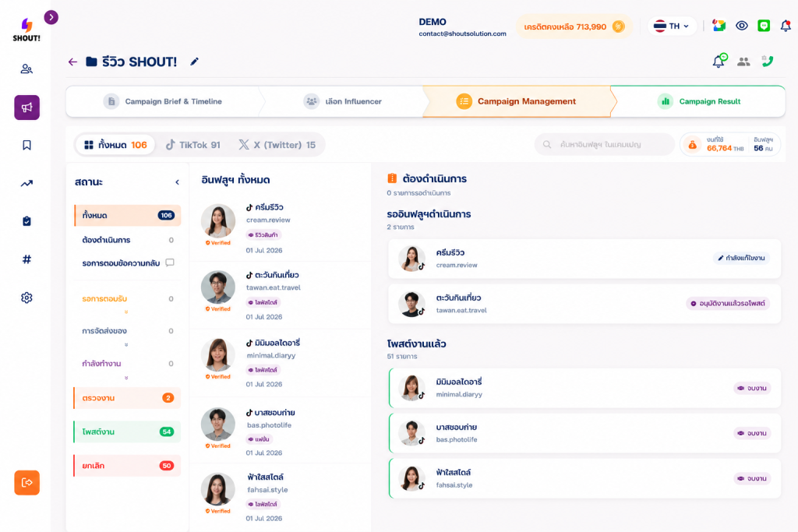Click the colorful gallery icon in header

(x=719, y=26)
